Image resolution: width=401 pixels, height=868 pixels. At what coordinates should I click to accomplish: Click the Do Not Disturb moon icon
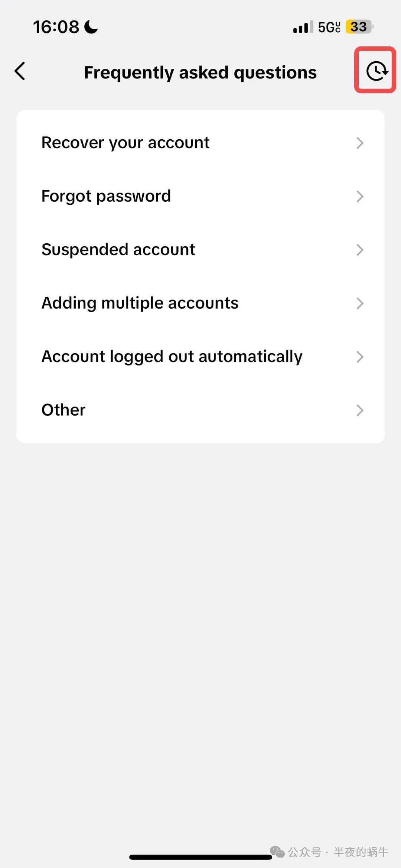pyautogui.click(x=90, y=26)
